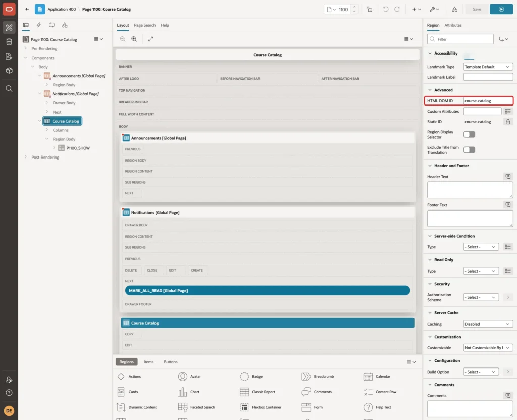Switch to the Page Search tab
Image resolution: width=517 pixels, height=420 pixels.
coord(144,25)
